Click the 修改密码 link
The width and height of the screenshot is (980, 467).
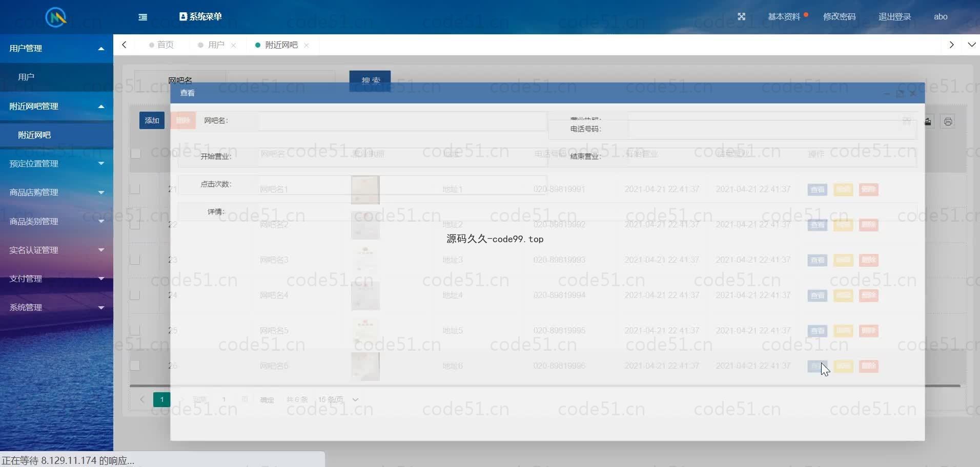[839, 17]
